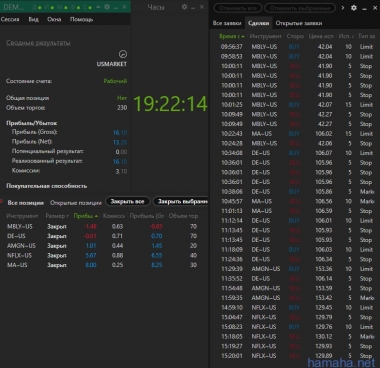Click the Покупательная способность section heading
This screenshot has width=380, height=368.
tap(47, 186)
